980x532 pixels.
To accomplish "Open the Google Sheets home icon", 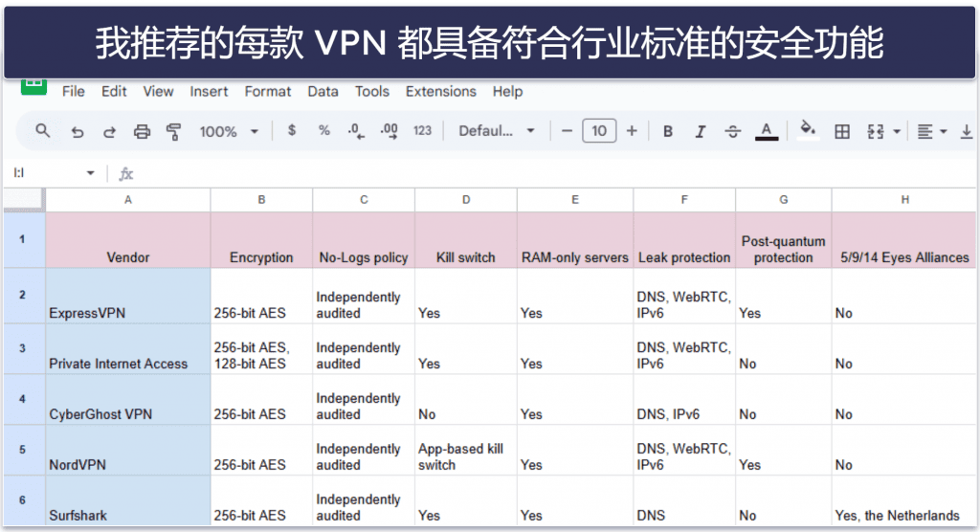I will 33,87.
